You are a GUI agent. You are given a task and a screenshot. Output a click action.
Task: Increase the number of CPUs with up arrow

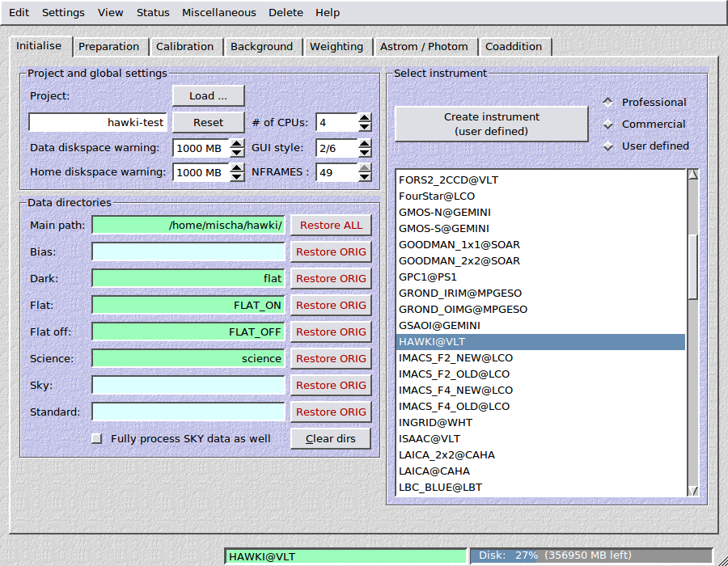(365, 118)
